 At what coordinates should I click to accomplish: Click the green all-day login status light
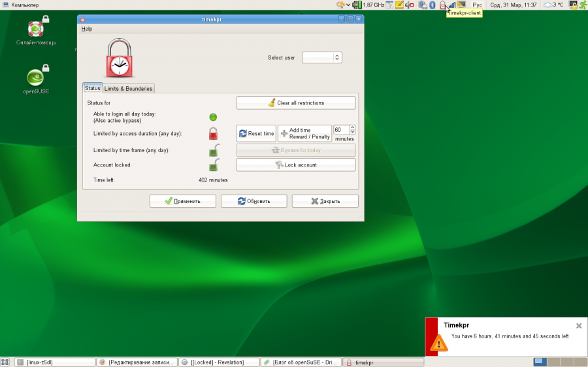click(213, 117)
